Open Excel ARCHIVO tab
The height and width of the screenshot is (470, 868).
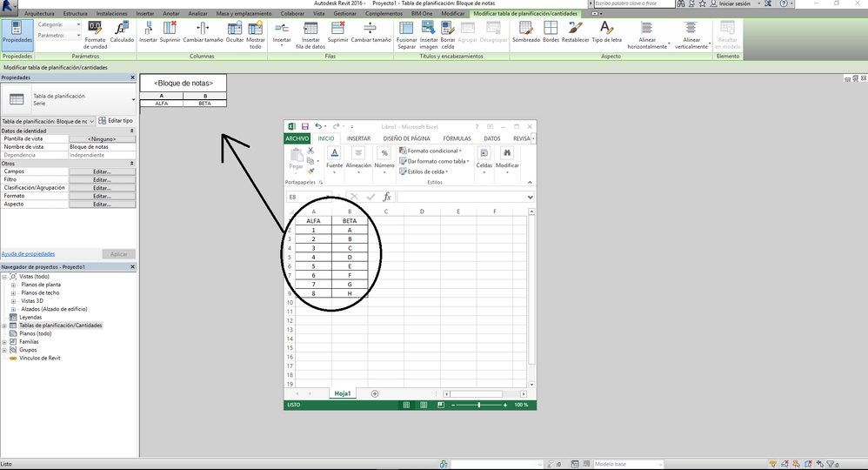coord(297,138)
